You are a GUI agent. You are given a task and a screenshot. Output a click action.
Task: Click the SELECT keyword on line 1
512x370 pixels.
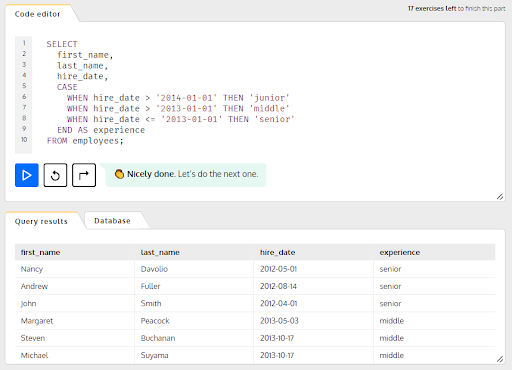tap(62, 44)
